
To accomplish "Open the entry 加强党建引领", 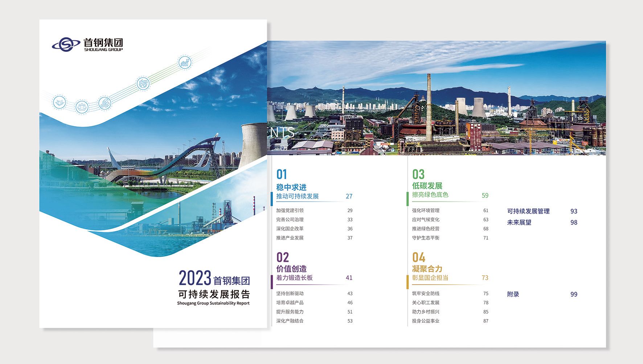I will tap(290, 210).
